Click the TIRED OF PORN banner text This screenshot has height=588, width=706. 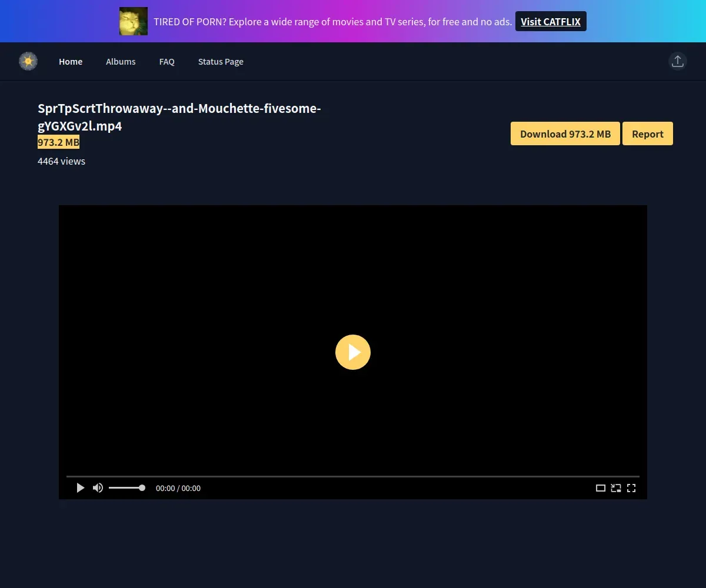(x=332, y=22)
